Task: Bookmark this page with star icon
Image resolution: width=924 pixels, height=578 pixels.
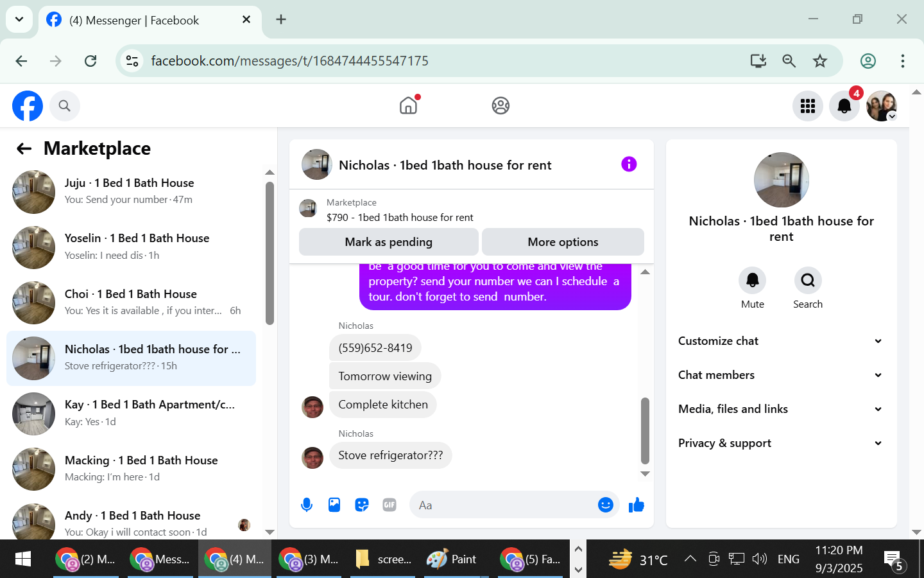Action: point(820,61)
